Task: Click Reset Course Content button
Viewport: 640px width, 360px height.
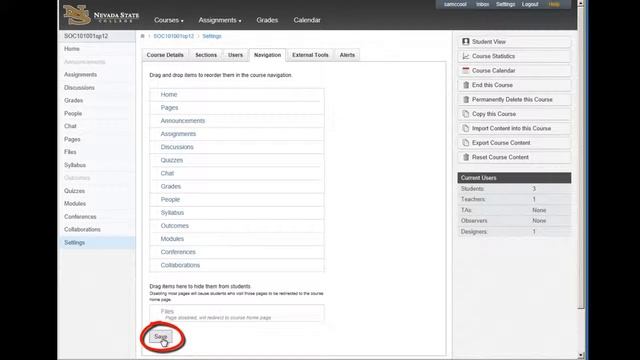Action: point(514,157)
